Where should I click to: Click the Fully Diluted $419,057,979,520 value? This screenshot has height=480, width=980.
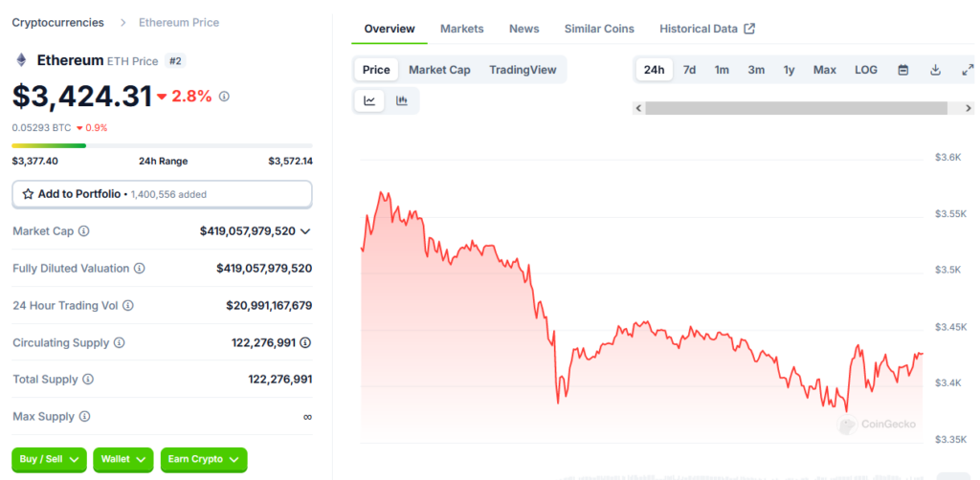(x=264, y=269)
